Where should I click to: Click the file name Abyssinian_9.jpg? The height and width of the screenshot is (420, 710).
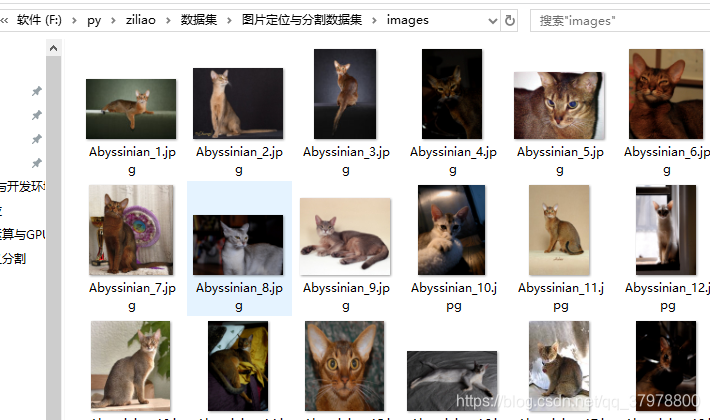pyautogui.click(x=346, y=297)
